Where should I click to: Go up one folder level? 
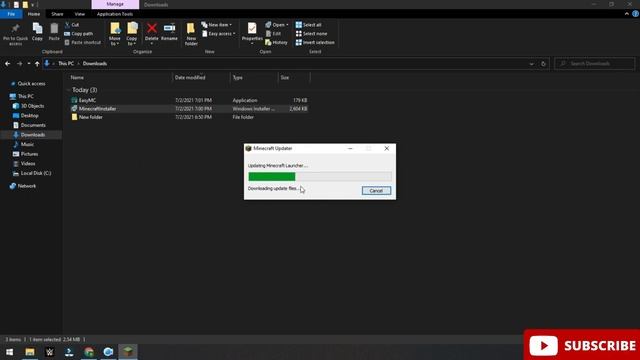(37, 64)
